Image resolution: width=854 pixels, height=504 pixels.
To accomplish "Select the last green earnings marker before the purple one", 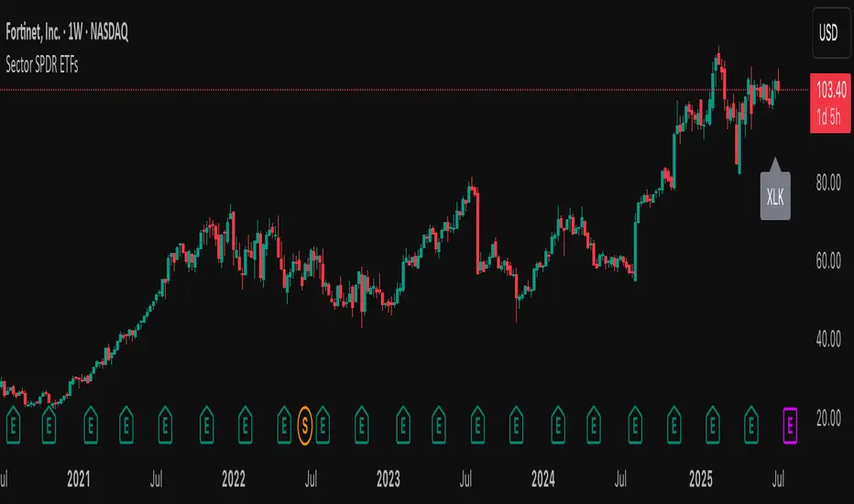I will click(x=751, y=425).
